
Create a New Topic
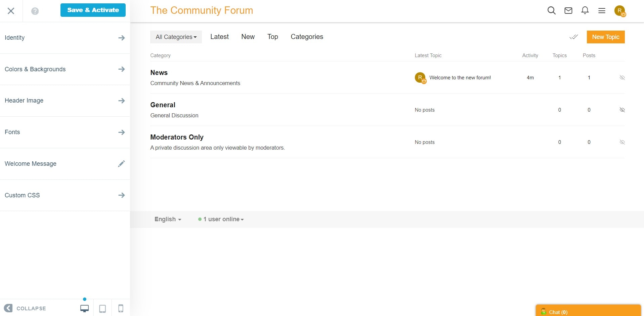605,37
